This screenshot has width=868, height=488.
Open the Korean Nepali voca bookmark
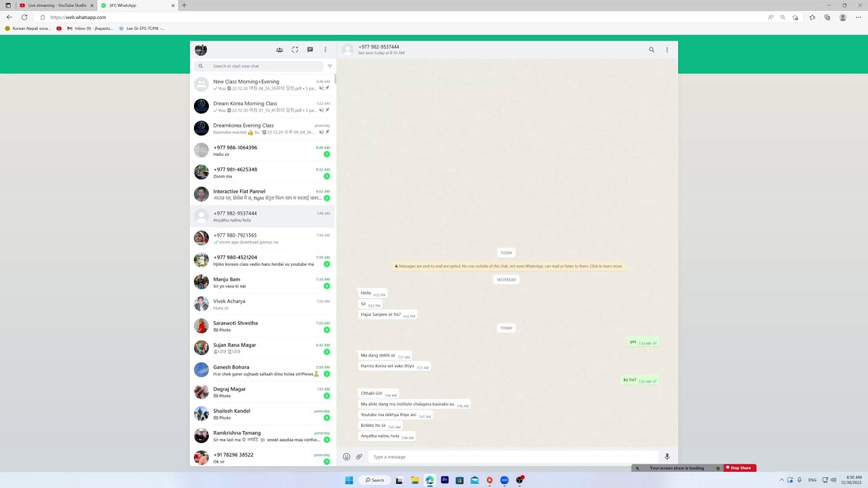coord(28,28)
